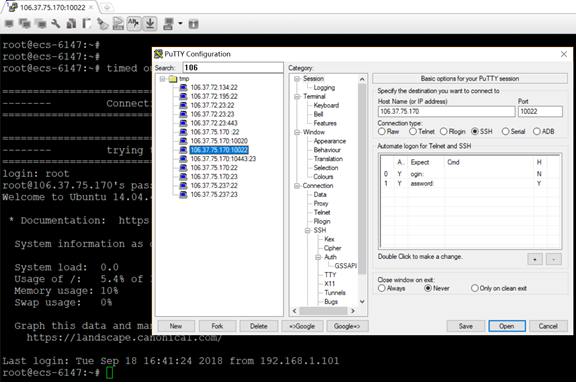Click the New session button
Screen dimensions: 576x382
(x=176, y=326)
